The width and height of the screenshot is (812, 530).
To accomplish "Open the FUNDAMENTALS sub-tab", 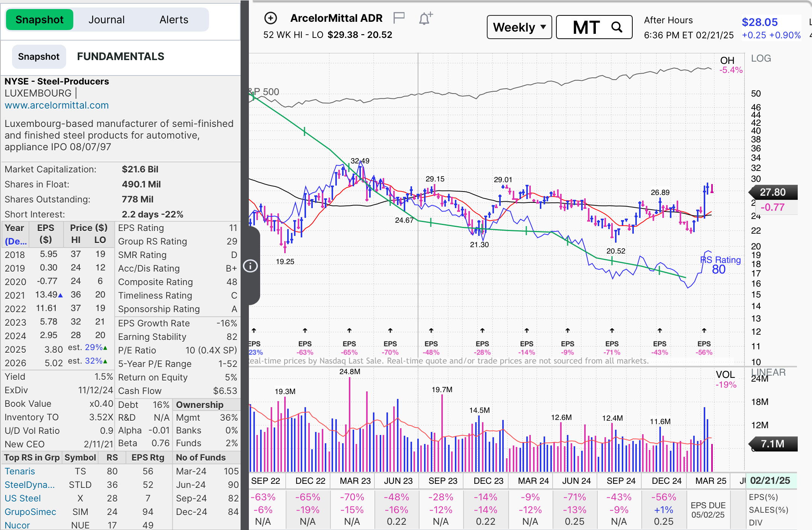I will pyautogui.click(x=121, y=56).
